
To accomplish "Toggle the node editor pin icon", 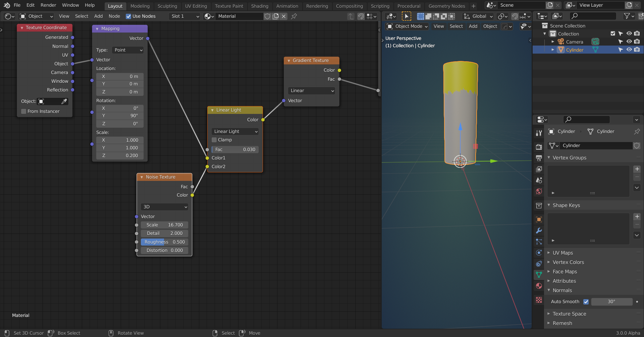I will 294,16.
